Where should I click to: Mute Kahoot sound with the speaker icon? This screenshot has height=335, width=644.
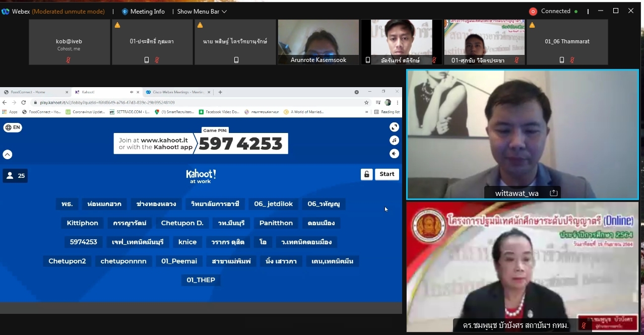(394, 154)
